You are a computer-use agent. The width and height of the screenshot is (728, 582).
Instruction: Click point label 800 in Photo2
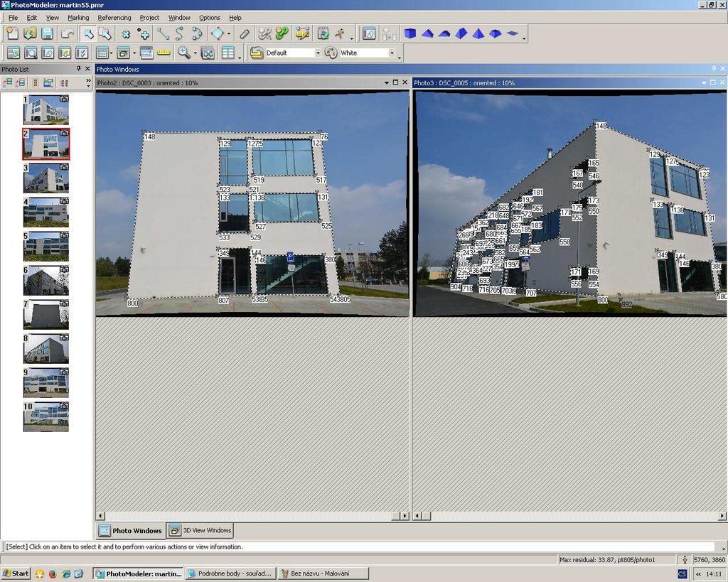pos(132,303)
